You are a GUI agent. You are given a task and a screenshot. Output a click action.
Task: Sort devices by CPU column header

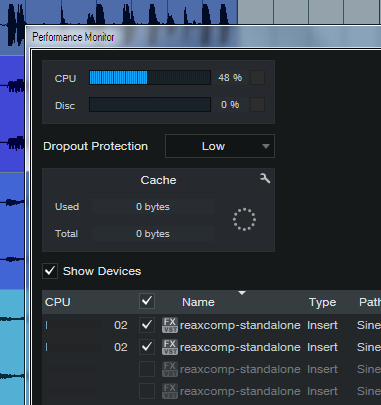[x=58, y=302]
